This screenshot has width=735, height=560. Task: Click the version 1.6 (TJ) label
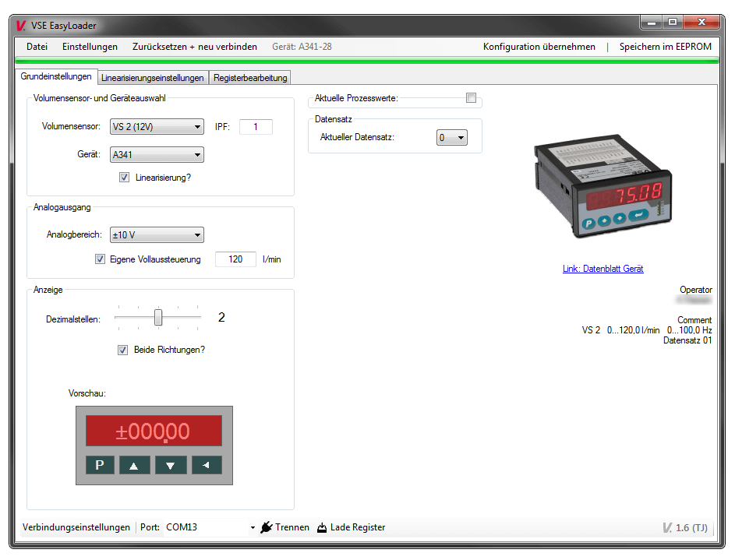[x=691, y=528]
